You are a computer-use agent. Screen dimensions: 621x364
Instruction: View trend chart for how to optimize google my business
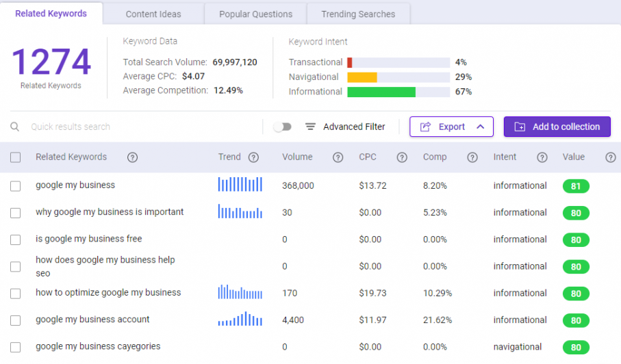point(240,292)
